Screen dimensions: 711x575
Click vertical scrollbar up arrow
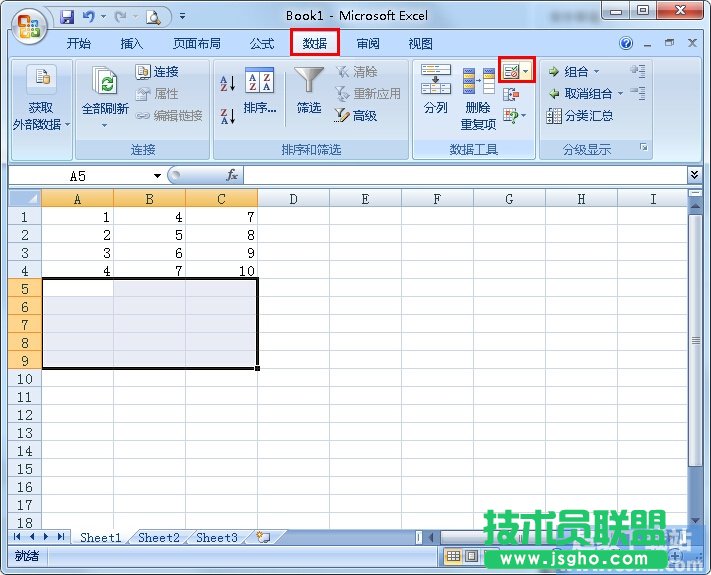click(695, 207)
